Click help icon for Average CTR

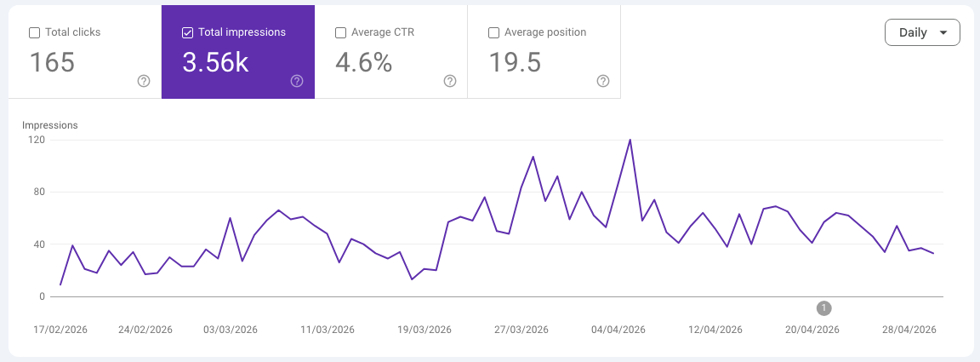(450, 81)
